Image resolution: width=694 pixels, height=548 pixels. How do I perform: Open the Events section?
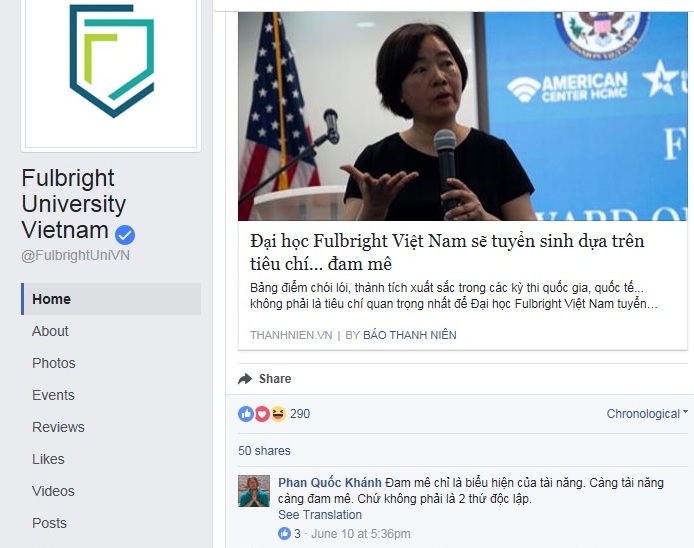[x=53, y=395]
